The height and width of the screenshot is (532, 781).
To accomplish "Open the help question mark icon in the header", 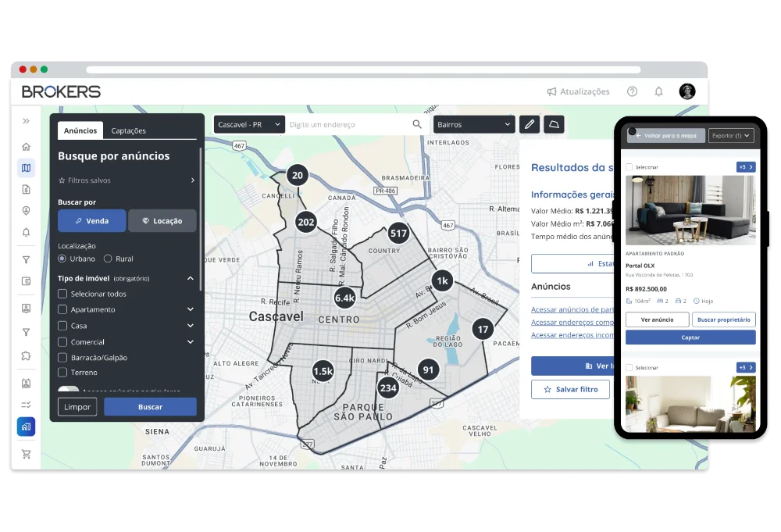I will pos(632,91).
